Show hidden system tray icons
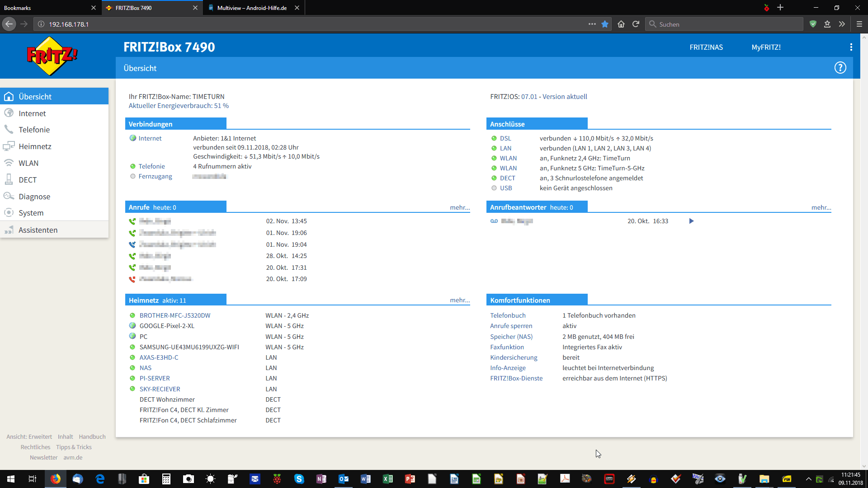Image resolution: width=868 pixels, height=488 pixels. pos(809,479)
